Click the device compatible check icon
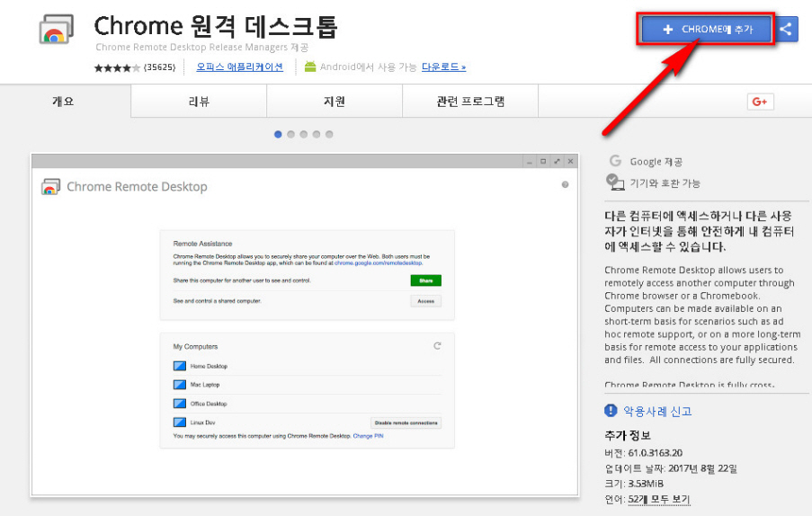The image size is (812, 516). tap(615, 182)
